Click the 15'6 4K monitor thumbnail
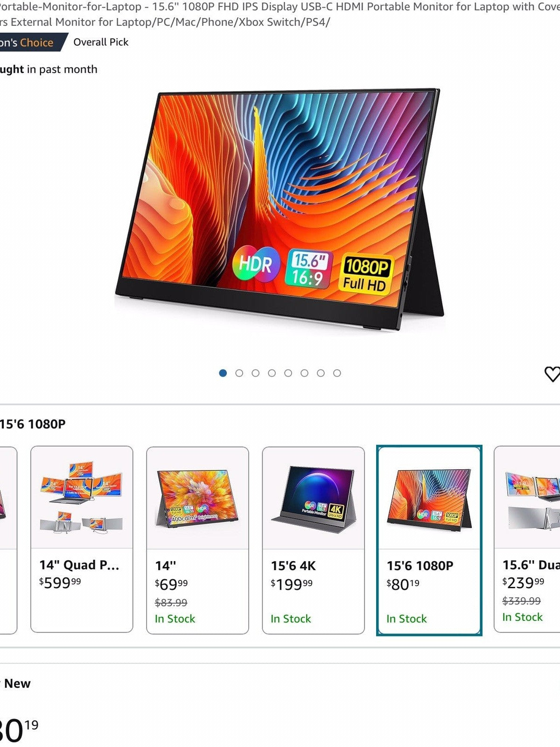 (x=313, y=498)
